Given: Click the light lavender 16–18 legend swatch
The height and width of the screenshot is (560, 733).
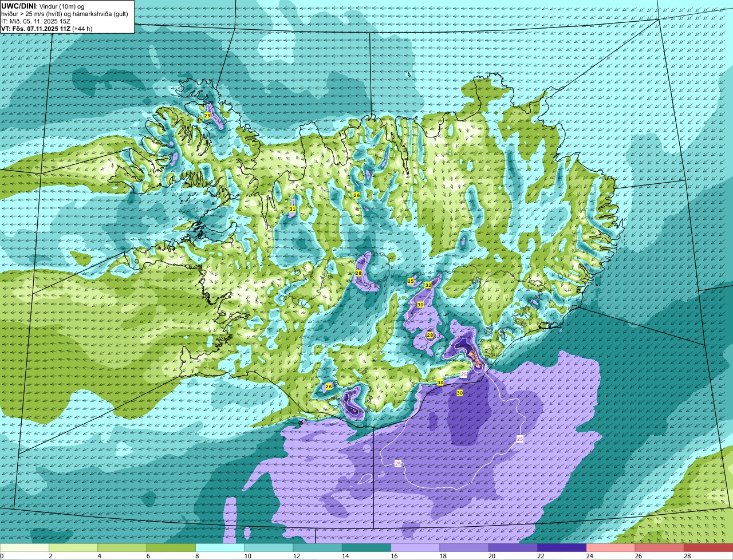Looking at the screenshot, I should [x=415, y=548].
